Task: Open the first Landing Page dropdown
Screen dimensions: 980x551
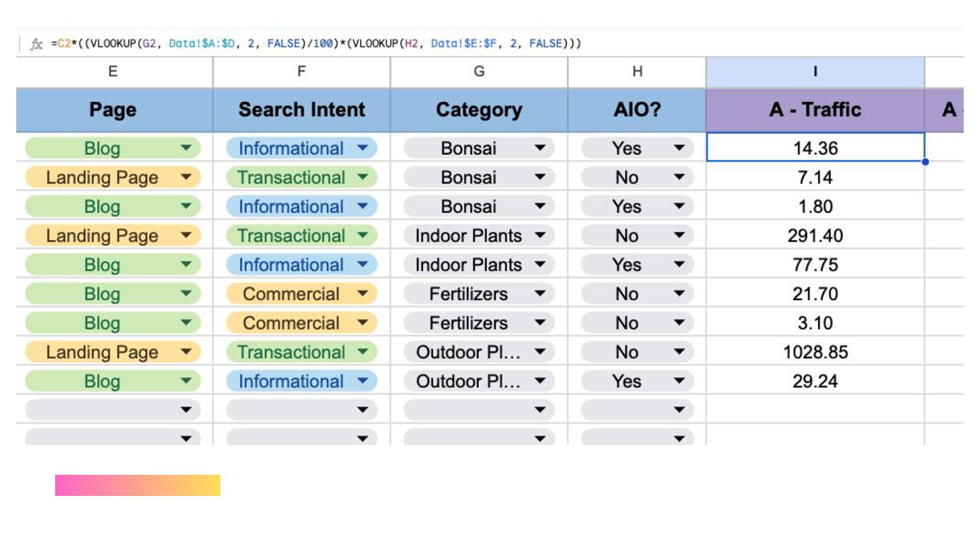Action: [x=186, y=178]
